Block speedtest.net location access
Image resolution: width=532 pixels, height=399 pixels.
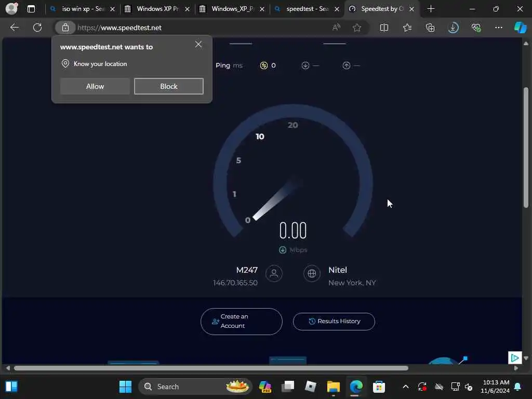point(169,86)
